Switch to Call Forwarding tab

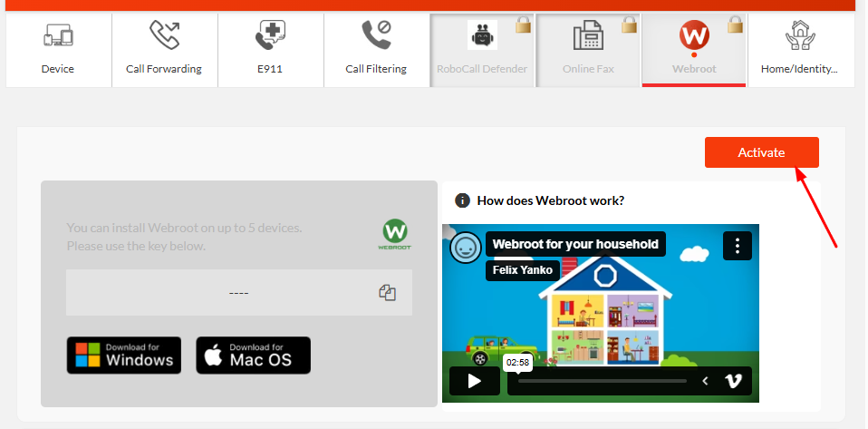tap(164, 50)
